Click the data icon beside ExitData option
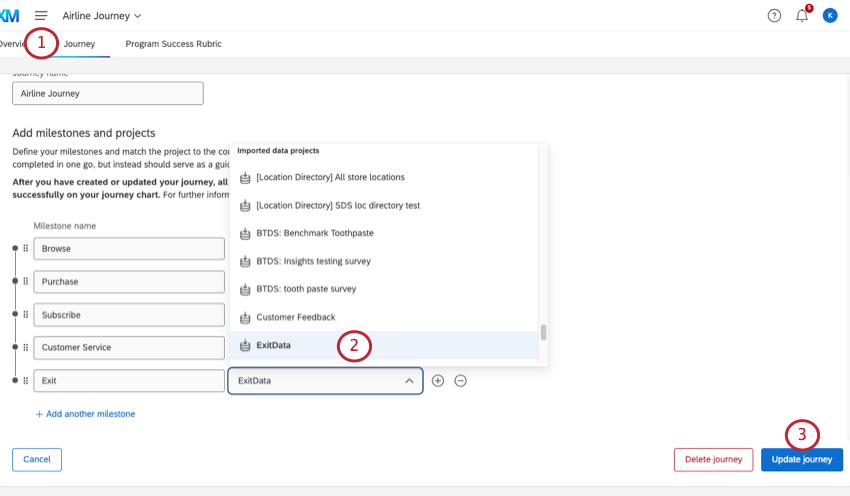This screenshot has width=850, height=496. (x=245, y=345)
